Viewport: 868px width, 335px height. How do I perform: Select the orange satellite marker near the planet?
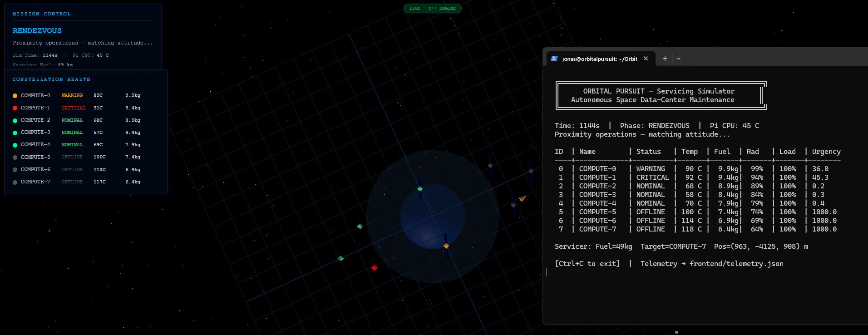click(446, 246)
